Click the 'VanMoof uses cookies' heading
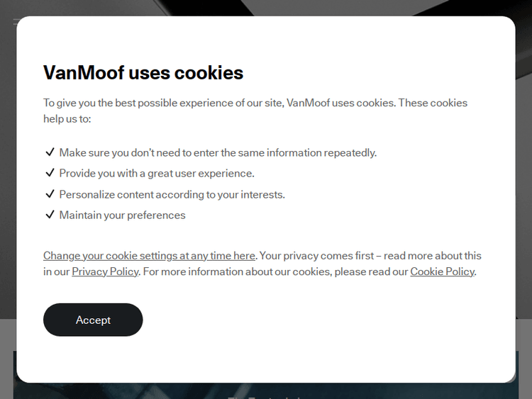The height and width of the screenshot is (399, 532). 143,72
